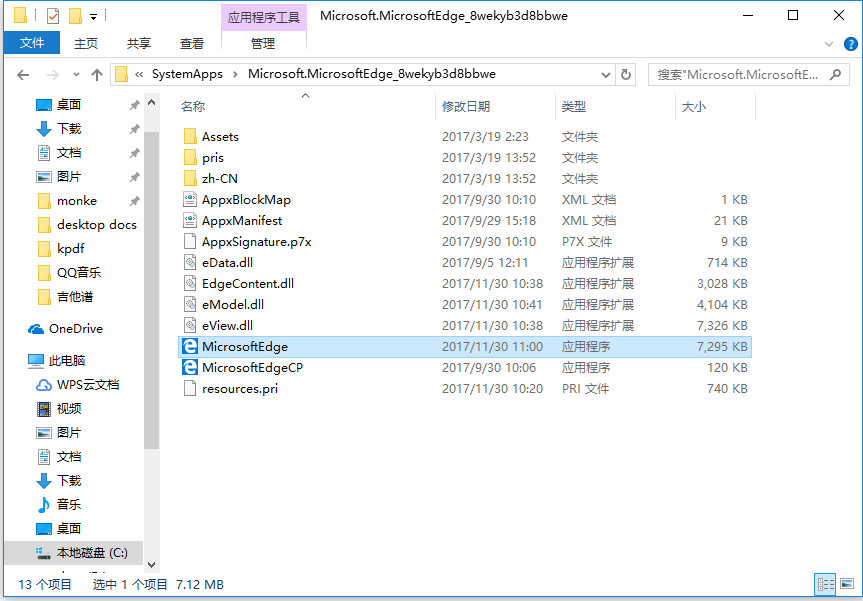Click the AppxManifest XML file icon
This screenshot has height=601, width=863.
[x=190, y=221]
